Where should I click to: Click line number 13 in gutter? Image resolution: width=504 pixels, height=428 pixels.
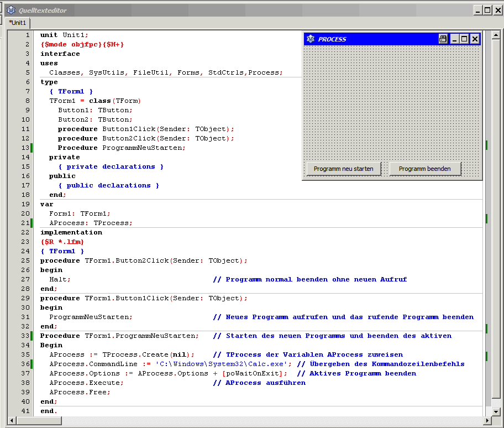(x=25, y=148)
